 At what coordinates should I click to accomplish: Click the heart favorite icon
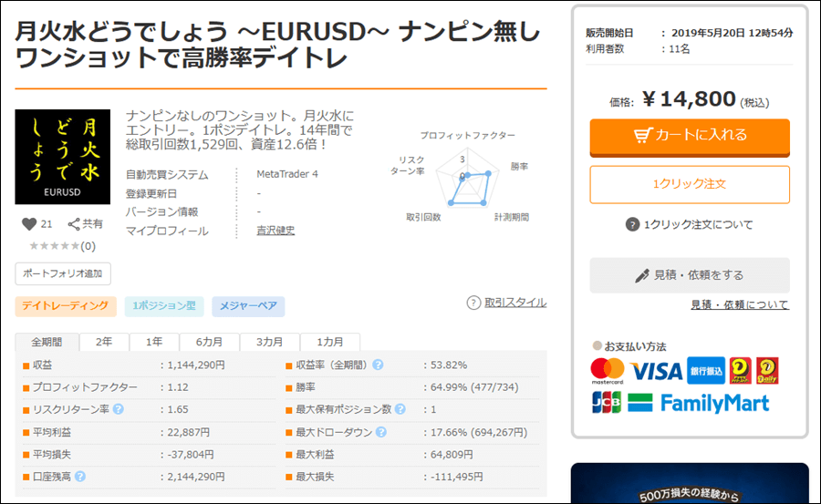pyautogui.click(x=29, y=224)
